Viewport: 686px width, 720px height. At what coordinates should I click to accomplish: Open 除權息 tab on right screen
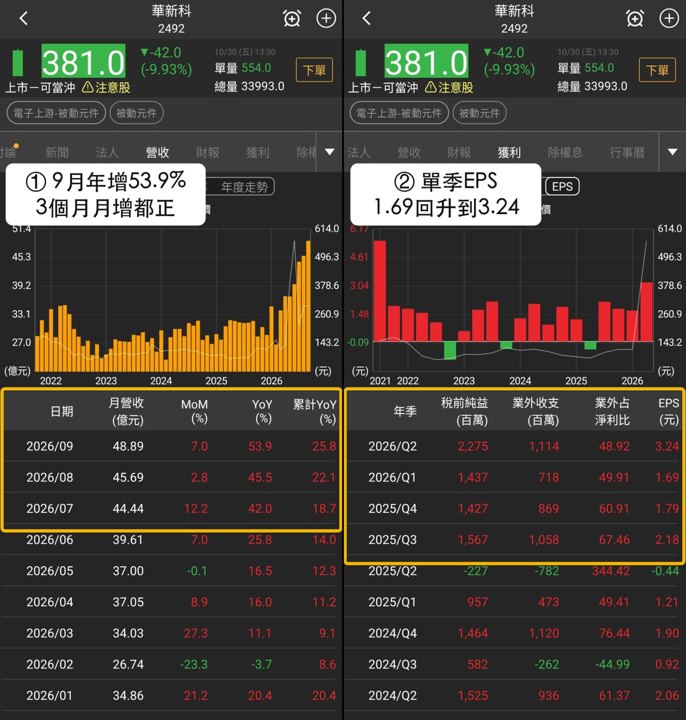[565, 152]
